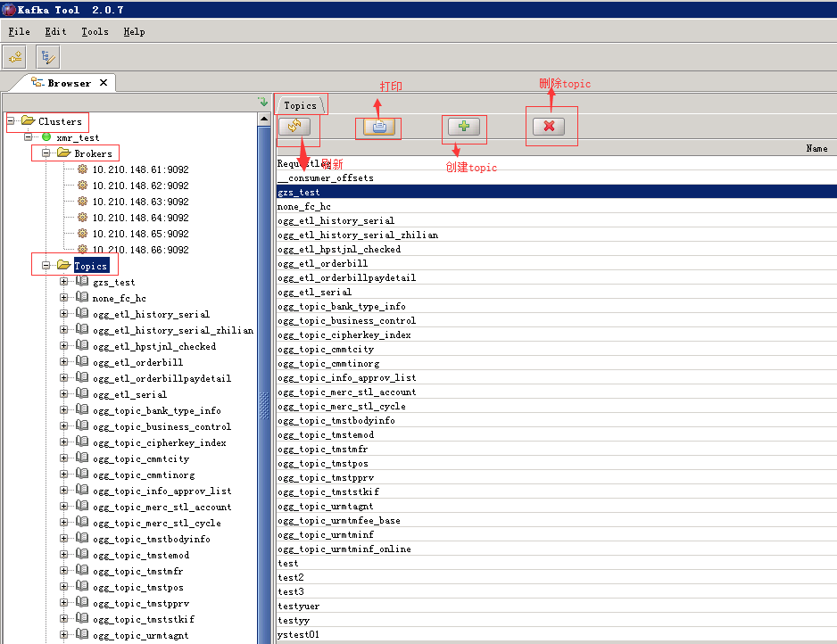
Task: Select ogg_etl_hpstjnl_checked in the tree
Action: pyautogui.click(x=154, y=346)
